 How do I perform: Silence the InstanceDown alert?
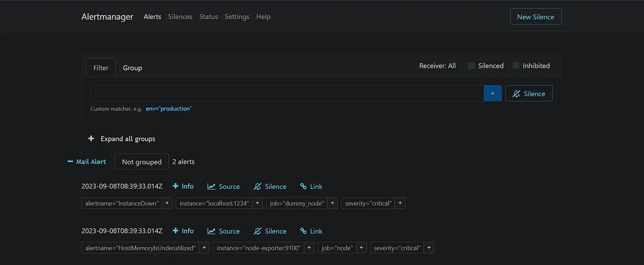(270, 186)
